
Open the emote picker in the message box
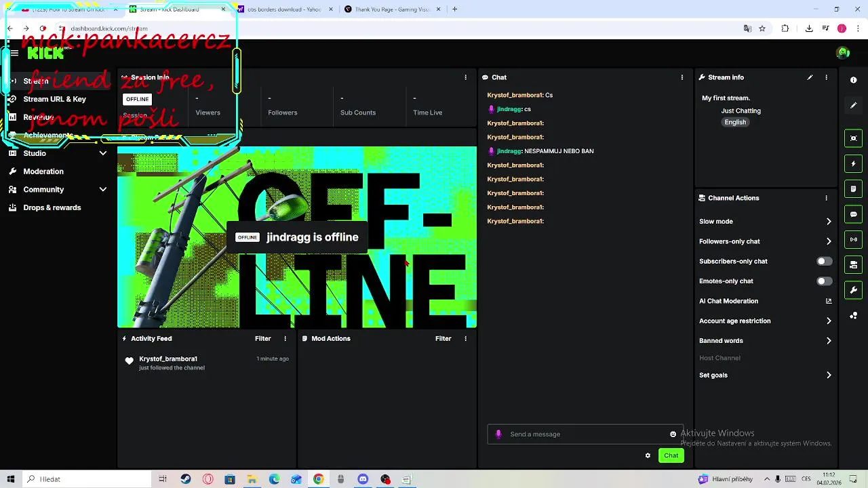[673, 434]
